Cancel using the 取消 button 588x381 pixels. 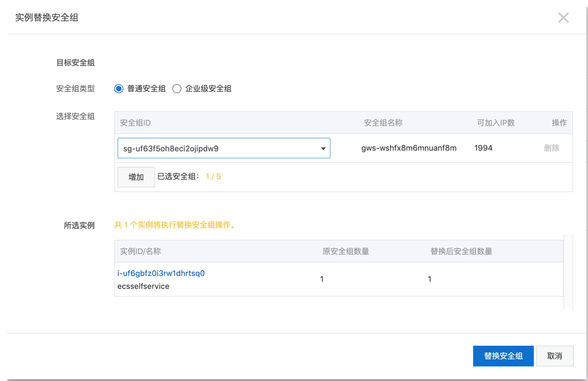[x=554, y=356]
